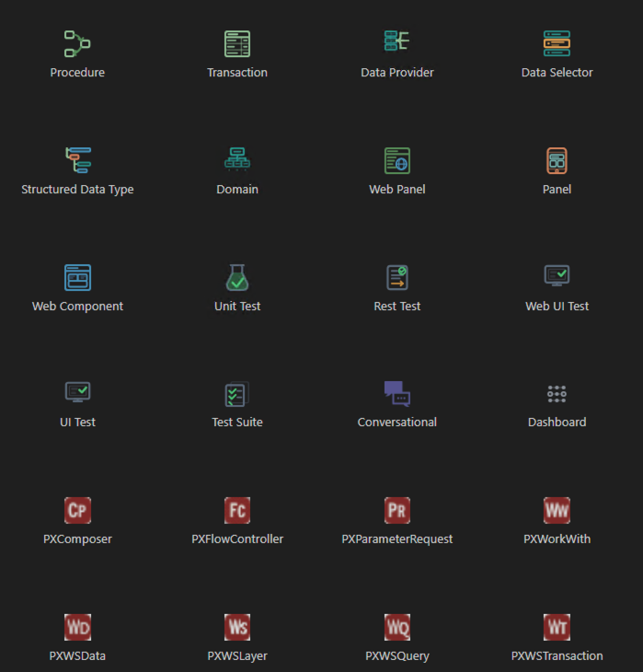Click the "Rest Test" label
Viewport: 643px width, 672px height.
pos(397,307)
